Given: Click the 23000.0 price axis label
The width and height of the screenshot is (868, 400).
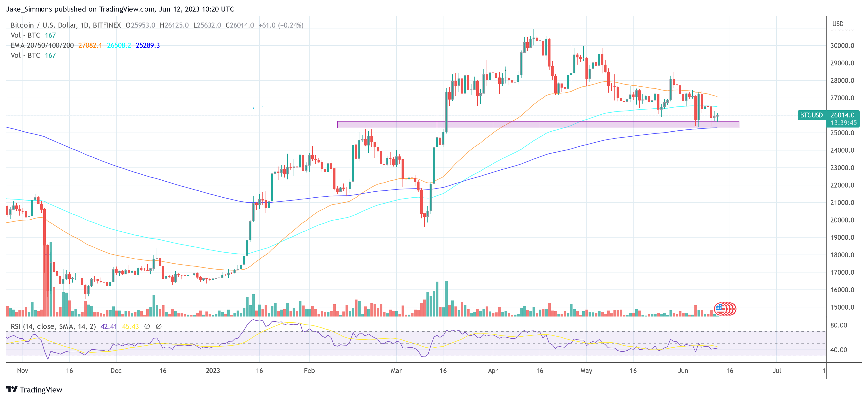Looking at the screenshot, I should 842,168.
